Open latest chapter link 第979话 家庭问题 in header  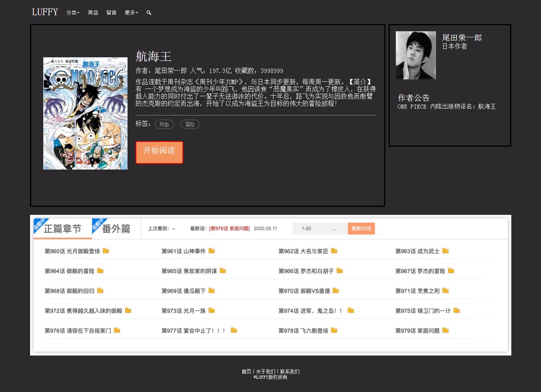[x=229, y=228]
